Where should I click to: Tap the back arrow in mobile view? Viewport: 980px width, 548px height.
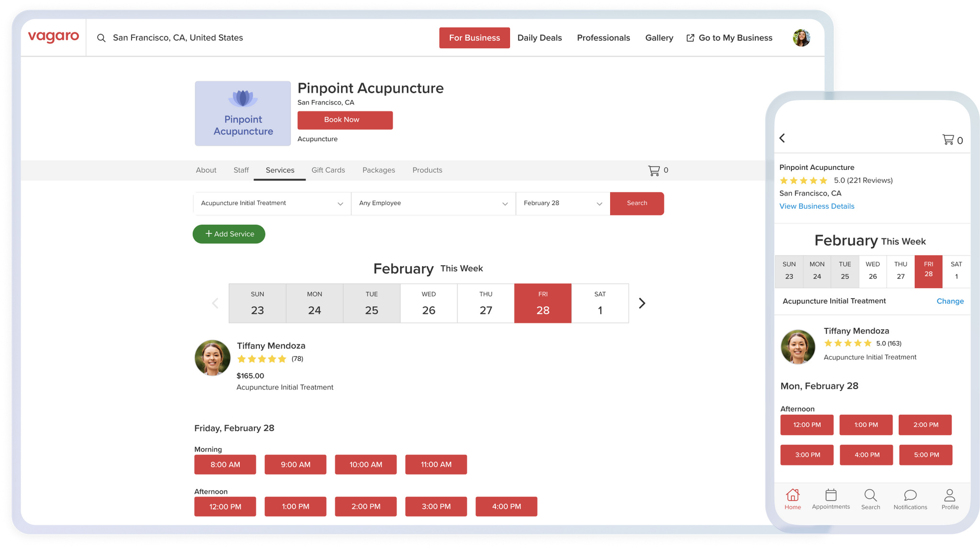pos(782,138)
